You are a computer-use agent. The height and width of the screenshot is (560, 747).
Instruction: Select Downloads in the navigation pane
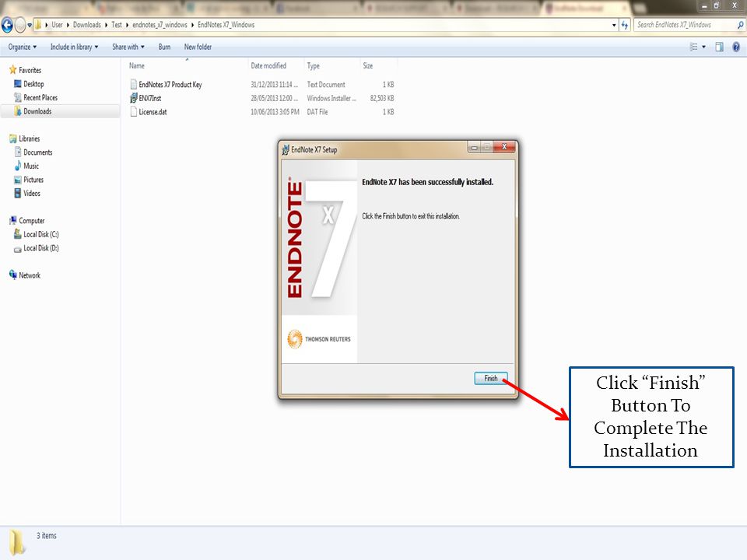pyautogui.click(x=37, y=111)
